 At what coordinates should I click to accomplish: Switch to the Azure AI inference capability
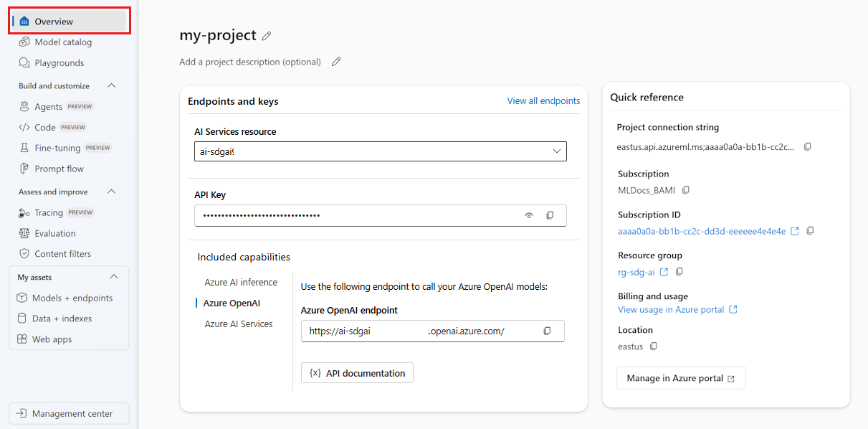pyautogui.click(x=242, y=282)
